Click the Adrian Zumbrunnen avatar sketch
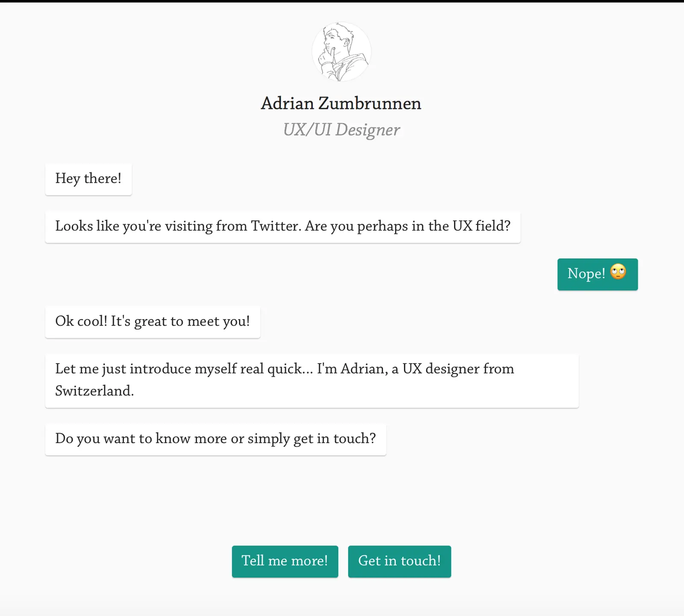Image resolution: width=684 pixels, height=616 pixels. click(341, 52)
